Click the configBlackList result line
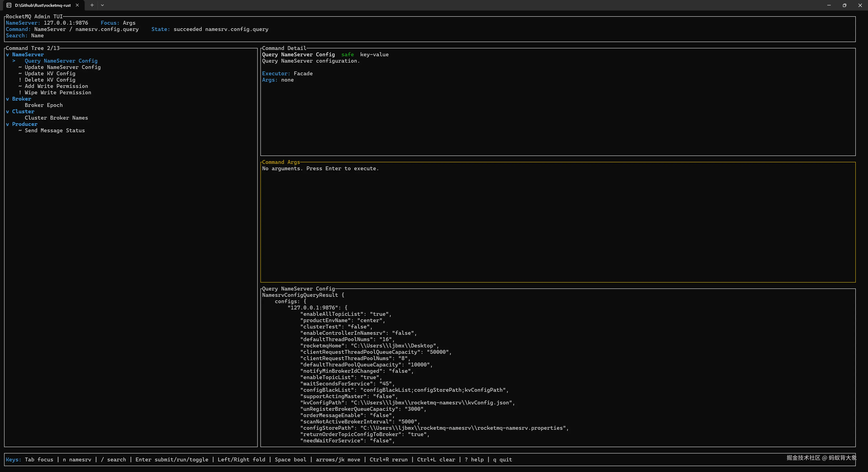The image size is (868, 472). (404, 390)
